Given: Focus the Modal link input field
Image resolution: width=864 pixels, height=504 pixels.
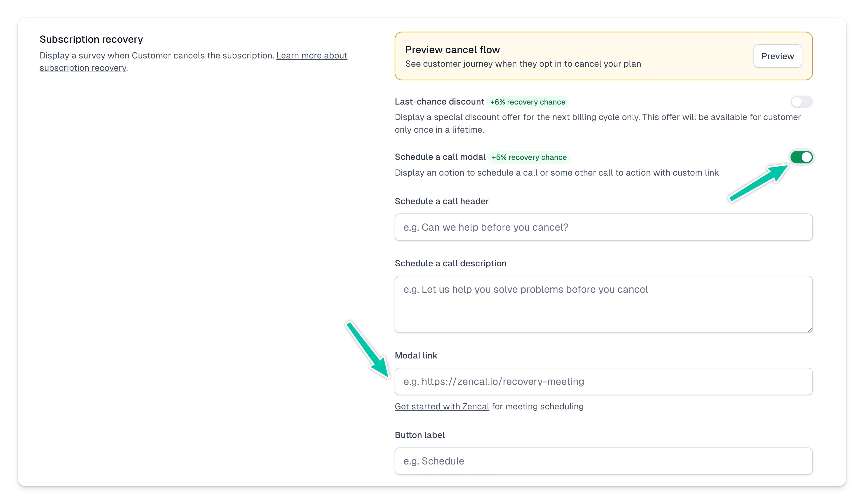Looking at the screenshot, I should click(x=603, y=381).
